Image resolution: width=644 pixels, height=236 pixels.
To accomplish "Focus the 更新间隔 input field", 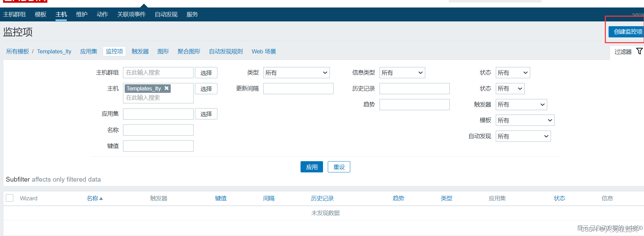I will tap(298, 88).
